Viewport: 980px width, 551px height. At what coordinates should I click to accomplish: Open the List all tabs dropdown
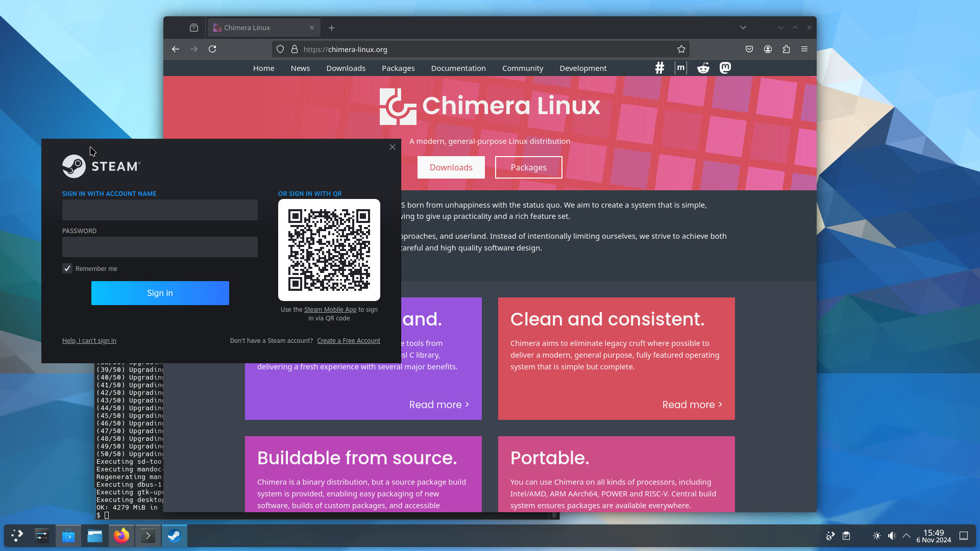click(743, 28)
